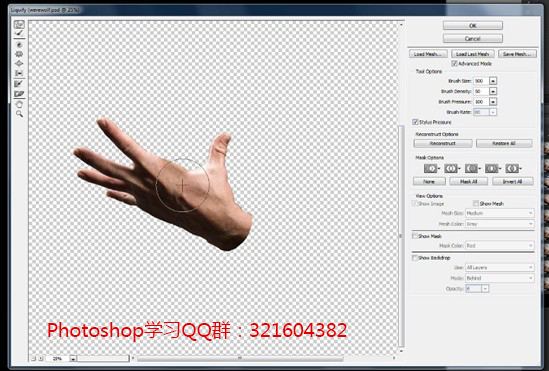Screen dimensions: 549x371
Task: Click the Load Last Mesh button
Action: [x=473, y=54]
